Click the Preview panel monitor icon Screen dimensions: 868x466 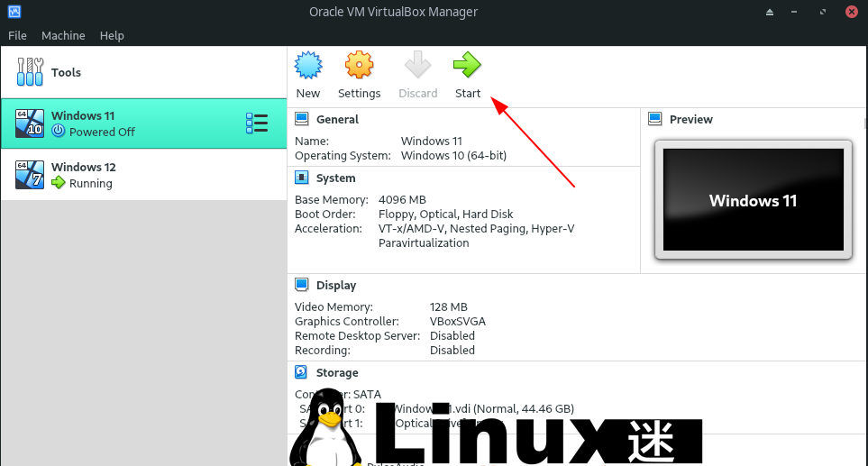[655, 119]
